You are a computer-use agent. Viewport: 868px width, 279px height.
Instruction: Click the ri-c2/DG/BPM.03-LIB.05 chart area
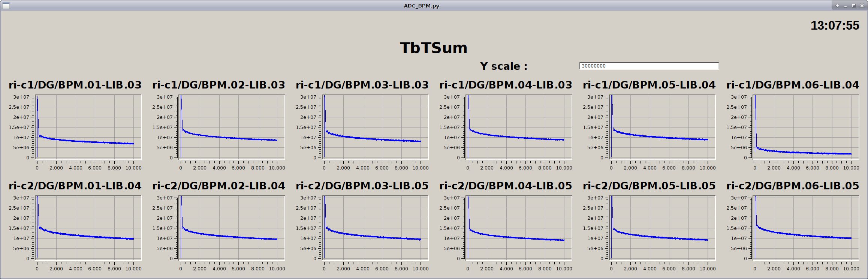click(376, 228)
